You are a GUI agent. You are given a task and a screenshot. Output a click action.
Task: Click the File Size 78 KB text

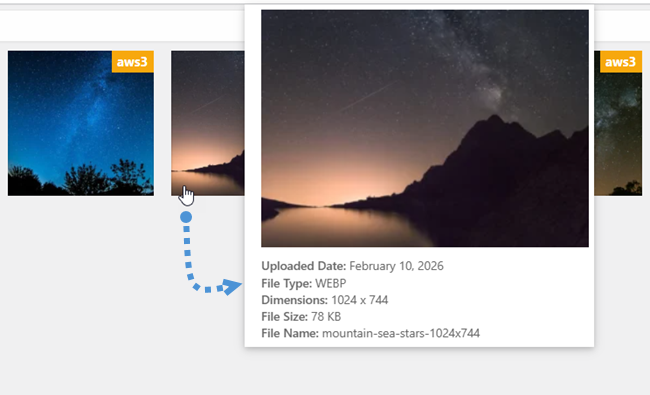(301, 317)
